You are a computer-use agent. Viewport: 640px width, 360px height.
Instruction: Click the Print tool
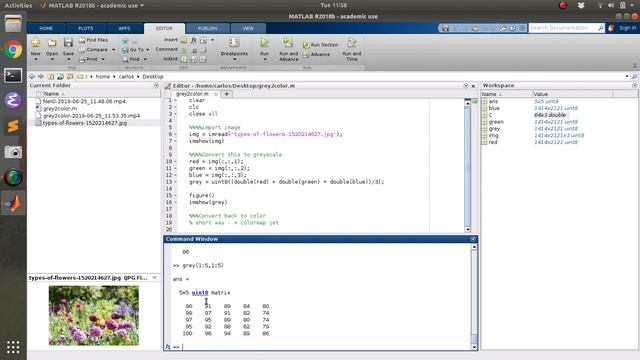click(x=89, y=60)
